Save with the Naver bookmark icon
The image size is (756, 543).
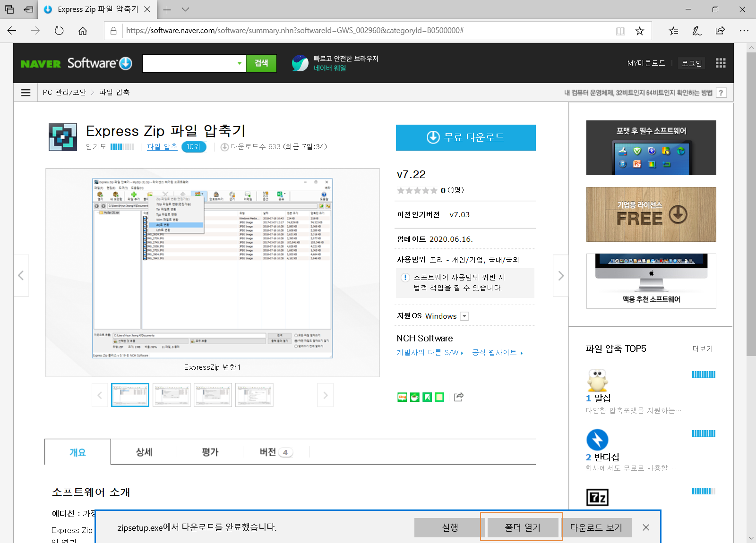point(427,397)
